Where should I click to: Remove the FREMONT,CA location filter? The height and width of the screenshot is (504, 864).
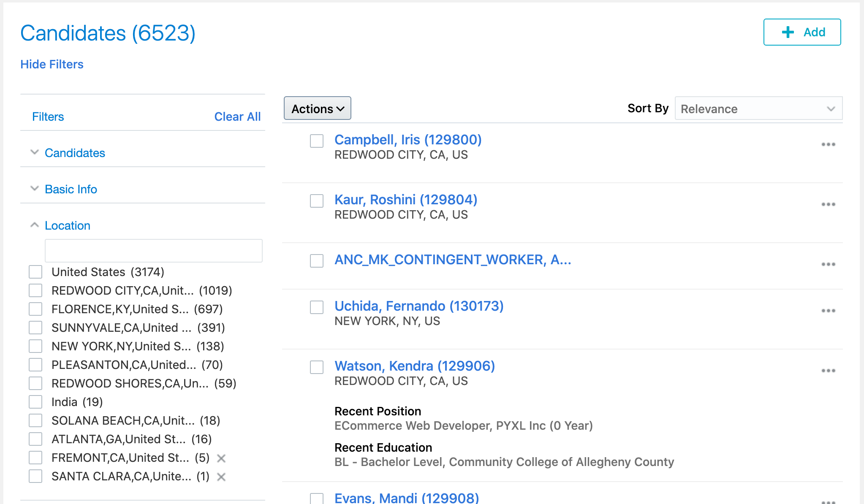[x=221, y=458]
